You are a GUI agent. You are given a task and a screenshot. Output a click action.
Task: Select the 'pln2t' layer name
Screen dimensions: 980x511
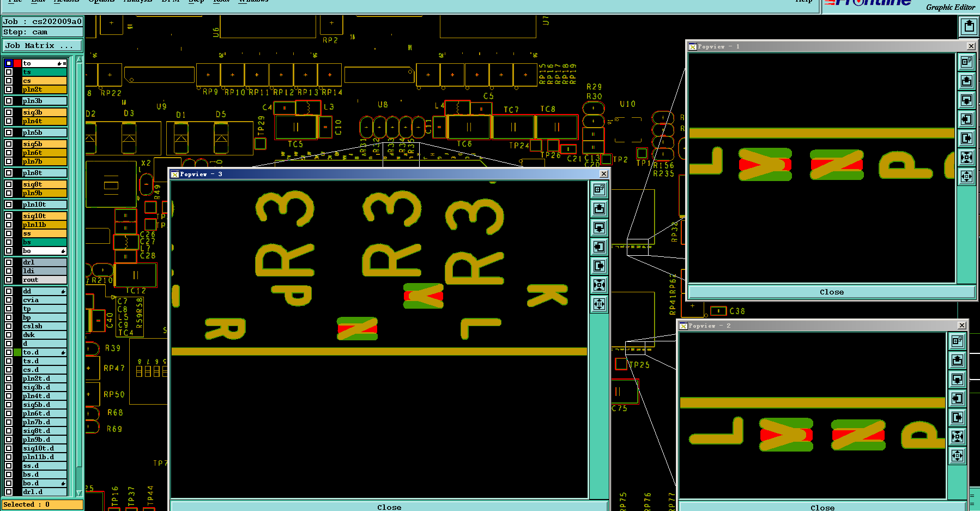(44, 89)
